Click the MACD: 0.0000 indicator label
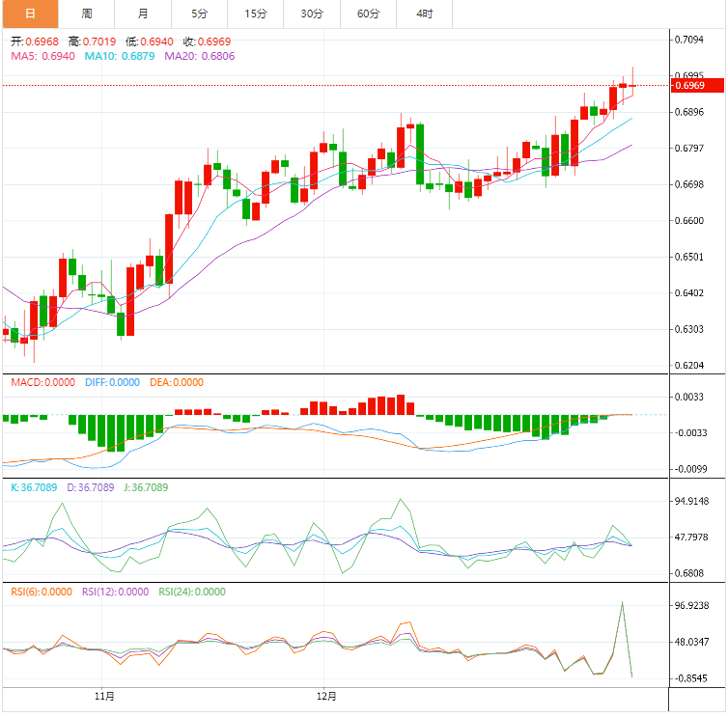 point(42,382)
